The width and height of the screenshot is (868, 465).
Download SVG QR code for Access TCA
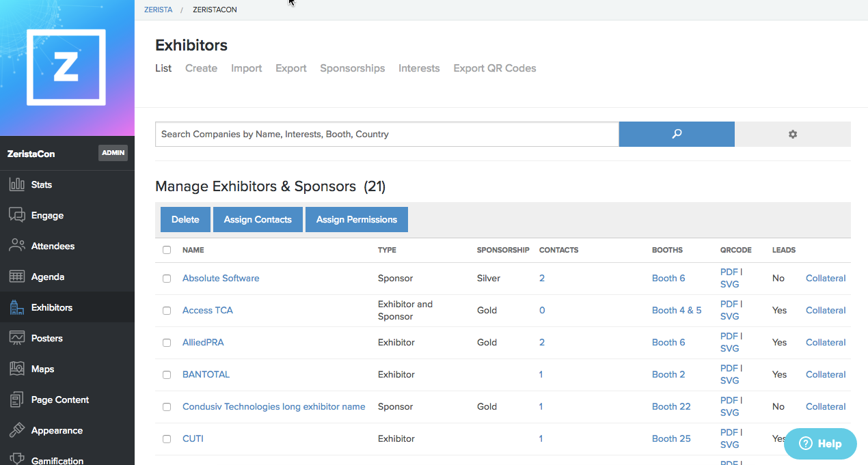point(730,316)
